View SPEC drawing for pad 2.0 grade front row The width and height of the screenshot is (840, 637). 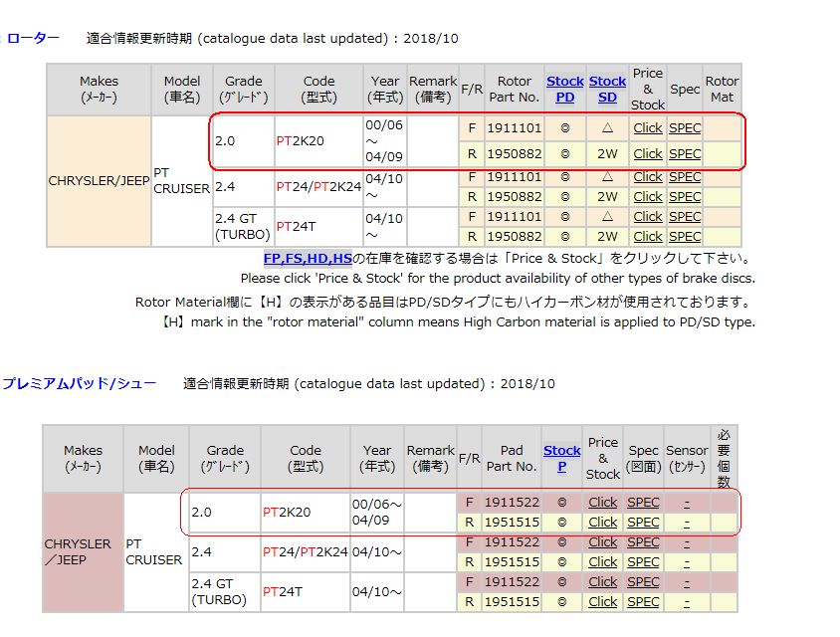tap(643, 502)
